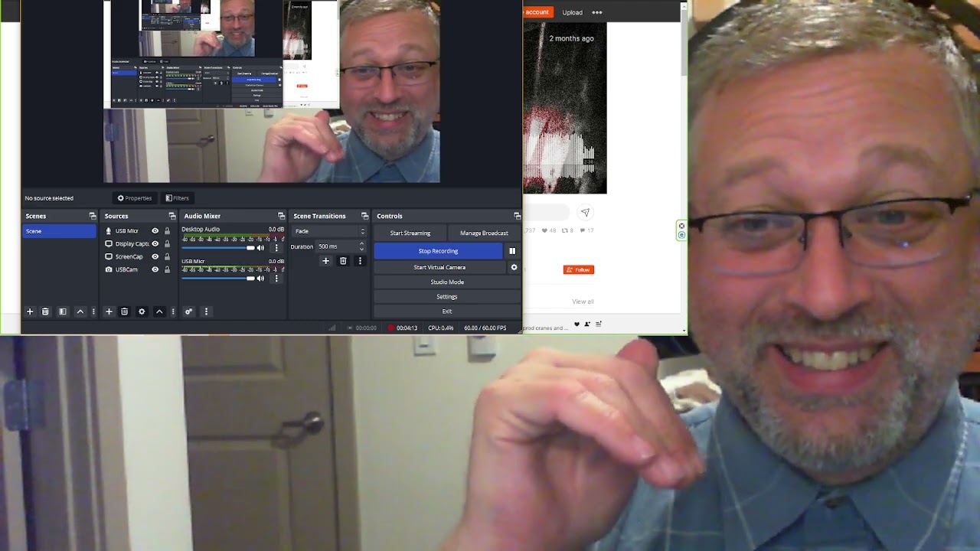Open USB Micr mixer options menu
980x551 pixels.
tap(276, 279)
